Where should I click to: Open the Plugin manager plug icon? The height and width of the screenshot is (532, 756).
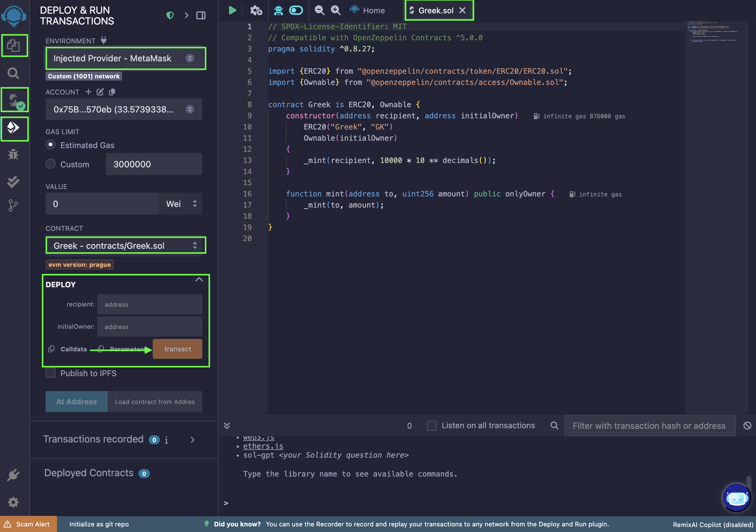click(x=13, y=475)
